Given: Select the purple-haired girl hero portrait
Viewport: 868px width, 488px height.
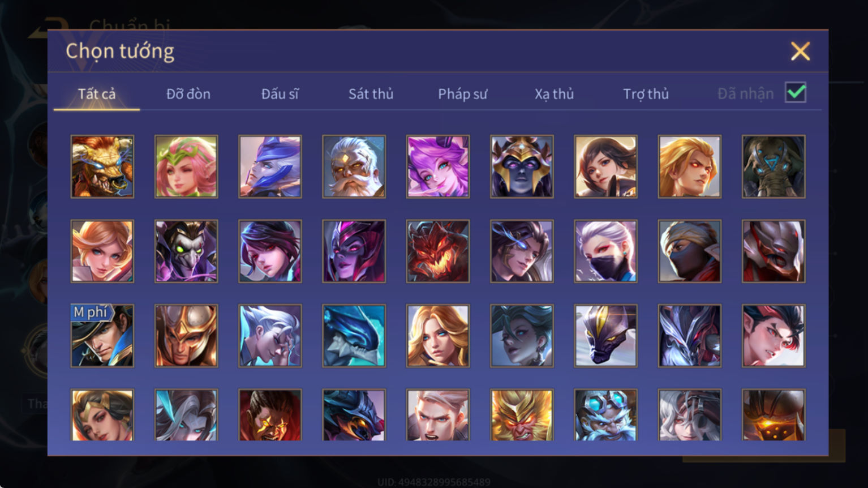Looking at the screenshot, I should (x=437, y=166).
